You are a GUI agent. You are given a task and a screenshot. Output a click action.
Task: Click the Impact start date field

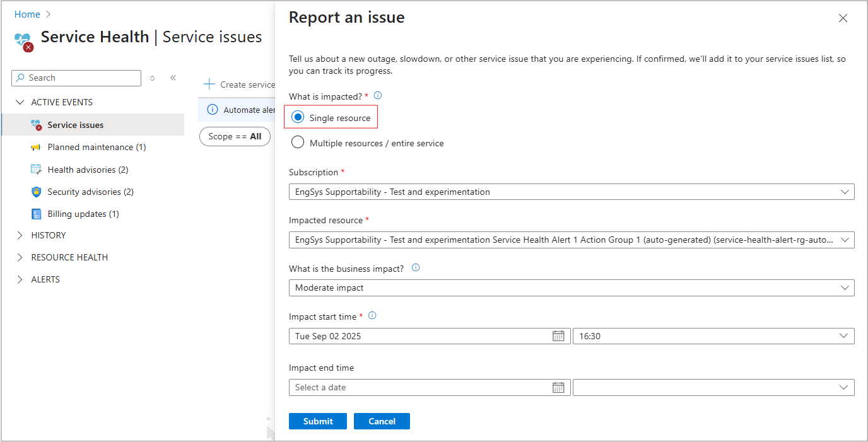pyautogui.click(x=430, y=336)
